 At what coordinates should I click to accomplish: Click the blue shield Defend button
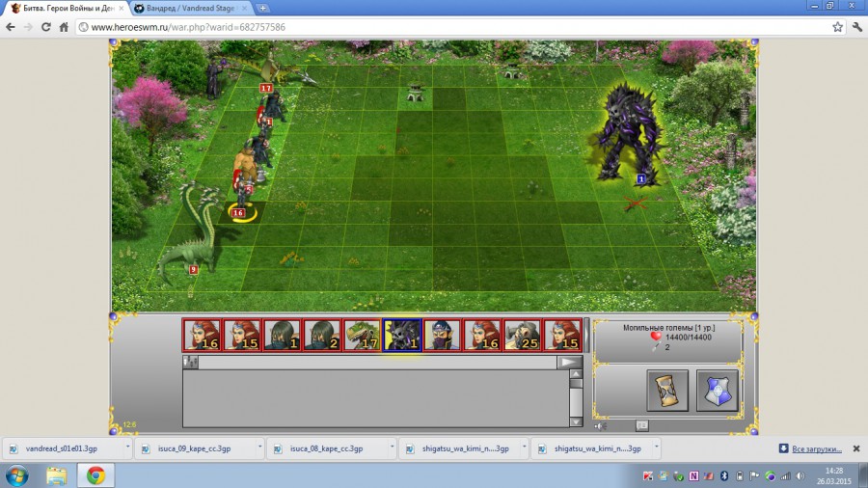(717, 391)
